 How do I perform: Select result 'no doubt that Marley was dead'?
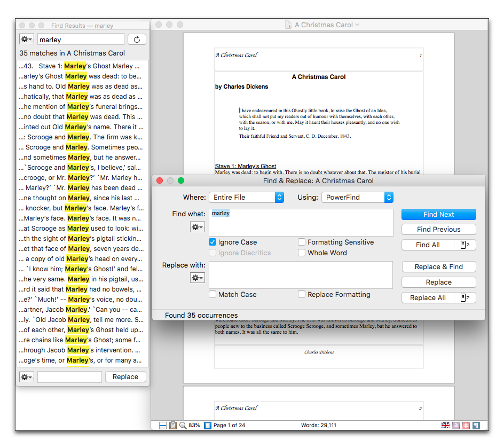tap(83, 116)
